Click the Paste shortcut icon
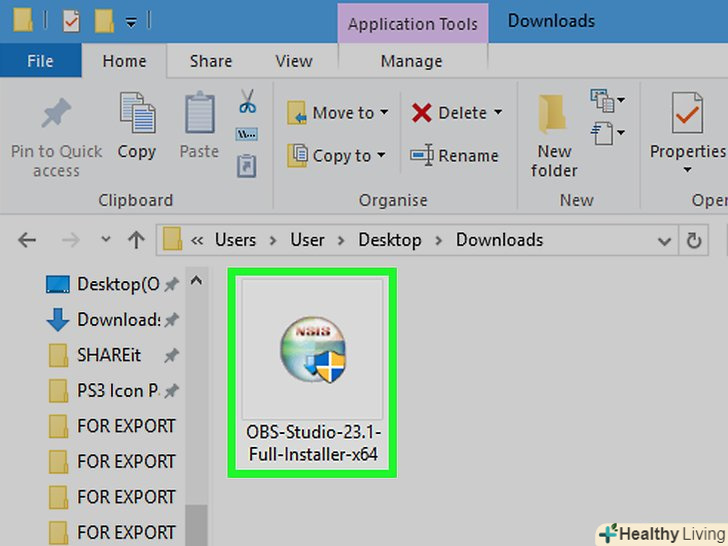The height and width of the screenshot is (546, 728). tap(247, 165)
